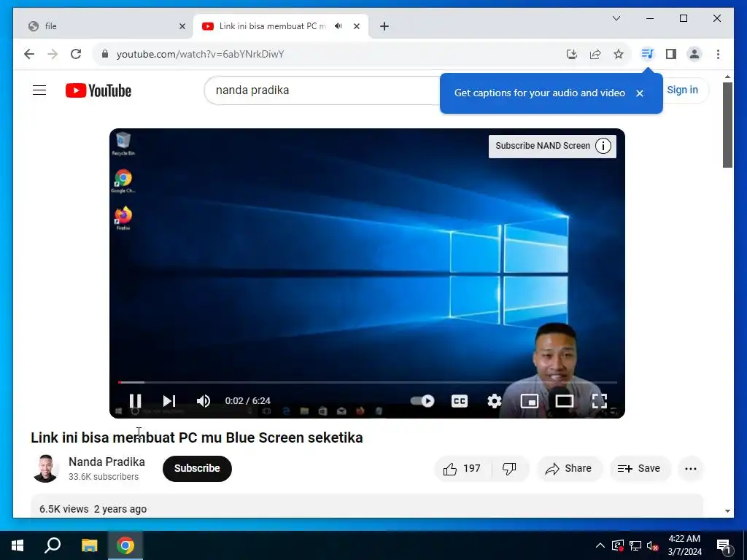Viewport: 747px width, 560px height.
Task: Reload the page
Action: (76, 54)
